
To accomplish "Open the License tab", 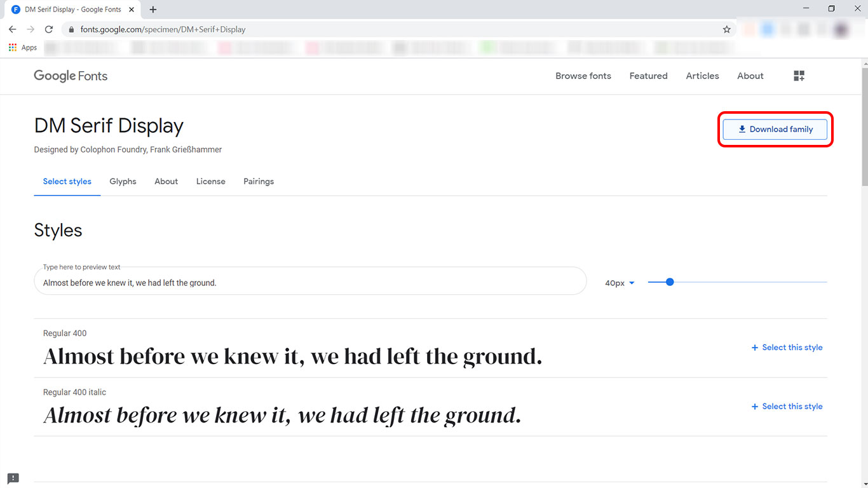I will click(x=211, y=181).
